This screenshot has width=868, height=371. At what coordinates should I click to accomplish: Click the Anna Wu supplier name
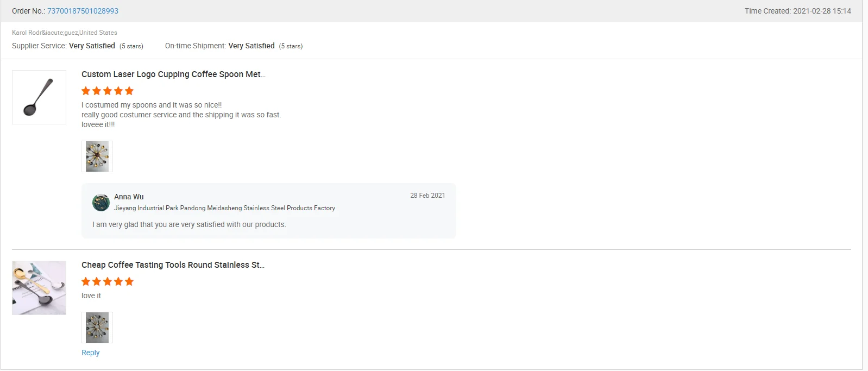tap(129, 197)
